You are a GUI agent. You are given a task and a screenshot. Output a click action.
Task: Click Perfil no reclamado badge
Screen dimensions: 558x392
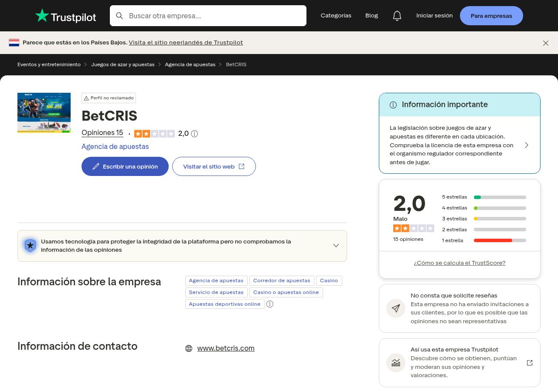109,98
